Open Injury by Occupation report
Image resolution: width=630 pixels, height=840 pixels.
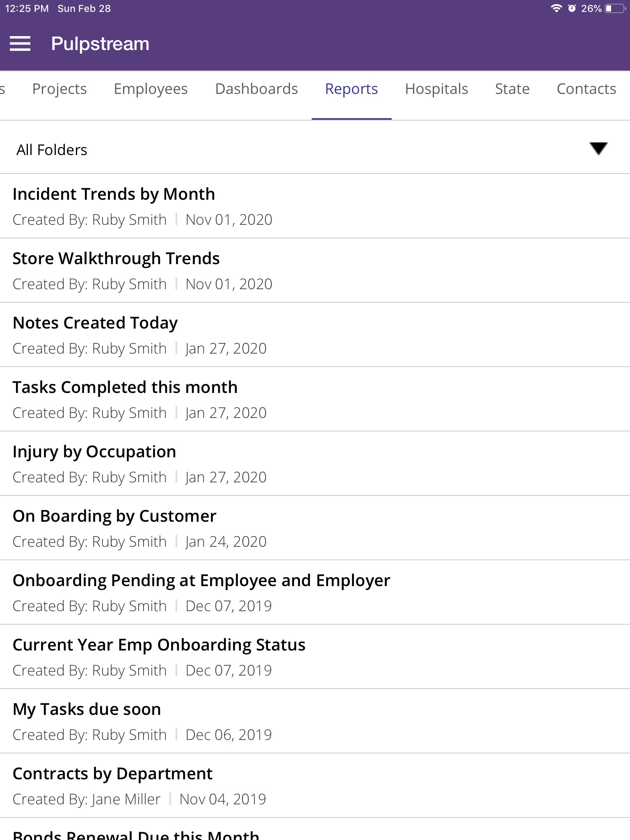(x=315, y=463)
